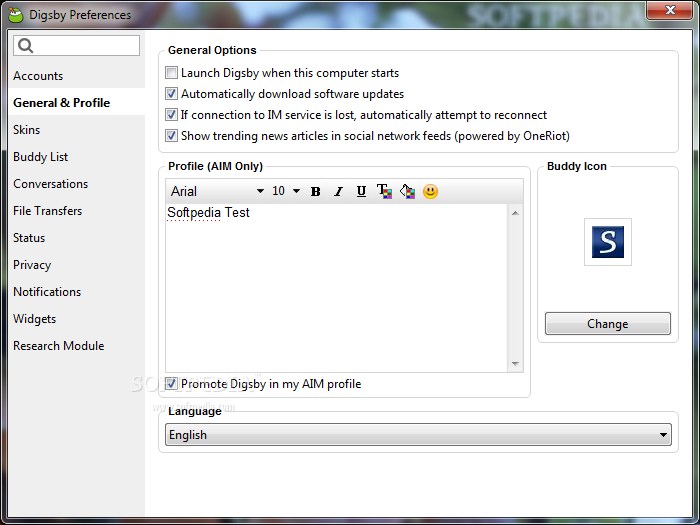Open the Arial font family dropdown
Viewport: 700px width, 525px height.
217,192
